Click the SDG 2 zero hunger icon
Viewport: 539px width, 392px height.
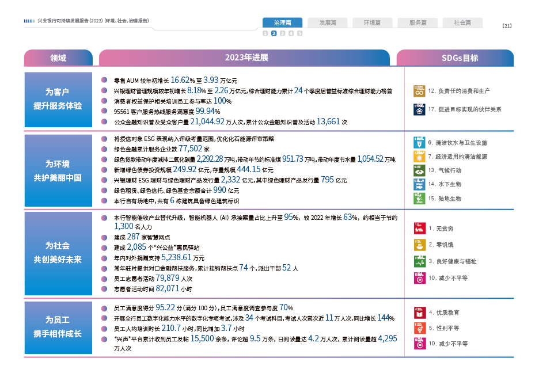tap(419, 245)
